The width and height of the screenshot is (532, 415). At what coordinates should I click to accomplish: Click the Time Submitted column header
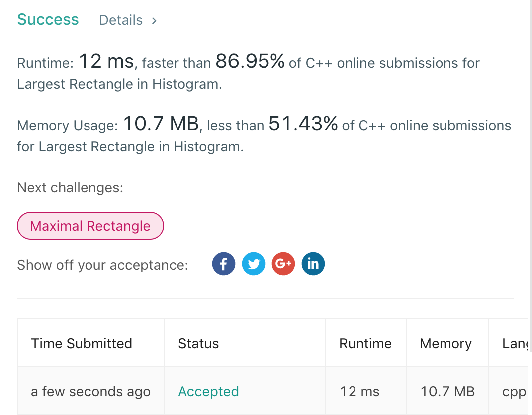click(82, 343)
